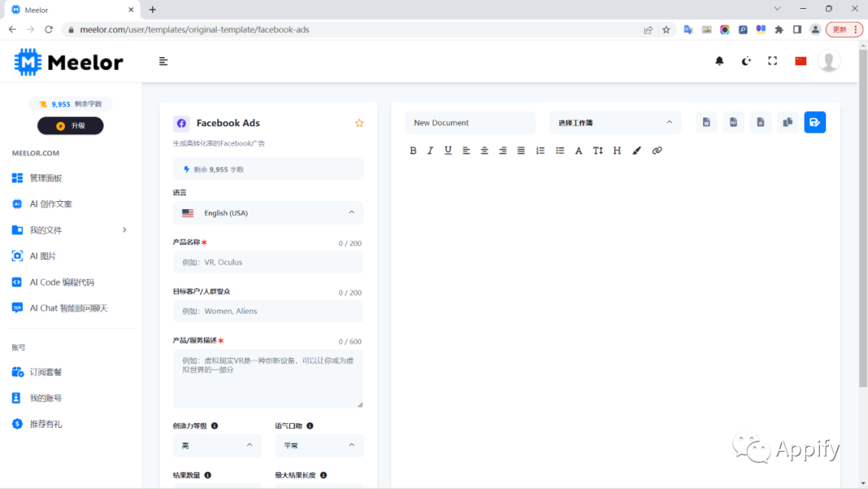Export document as text file
868x489 pixels.
coord(760,122)
